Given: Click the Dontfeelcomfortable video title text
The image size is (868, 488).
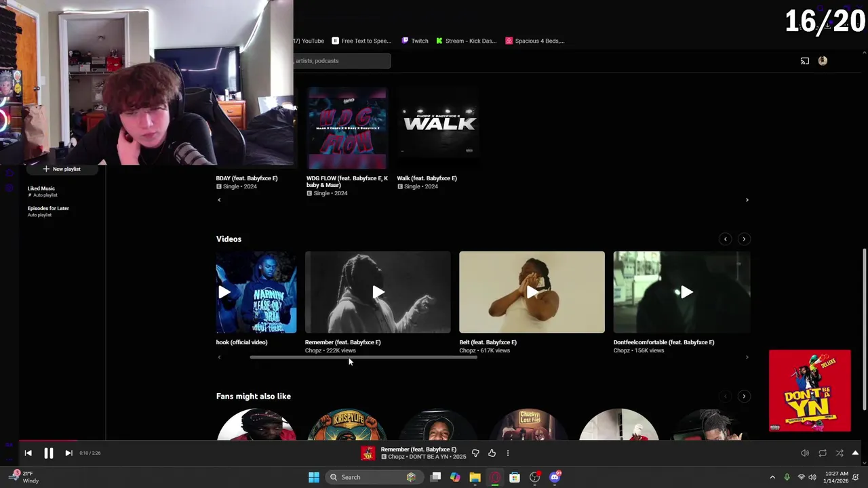Looking at the screenshot, I should tap(664, 342).
